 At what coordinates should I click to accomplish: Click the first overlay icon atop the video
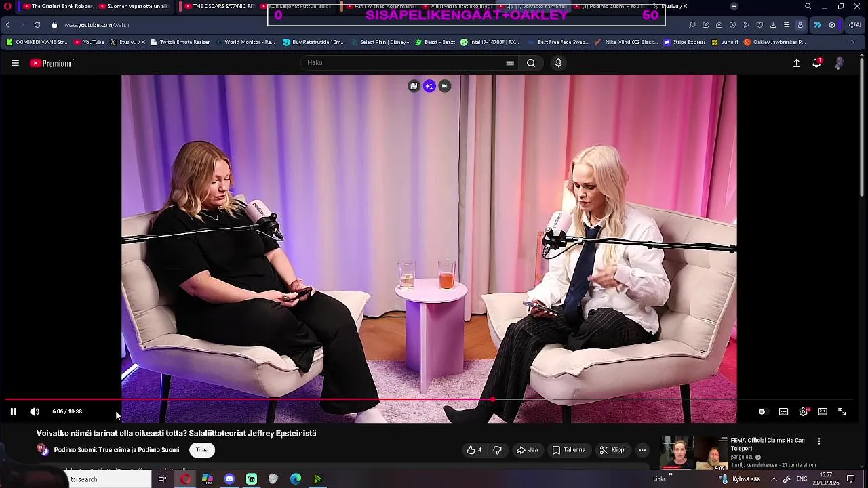click(x=414, y=86)
